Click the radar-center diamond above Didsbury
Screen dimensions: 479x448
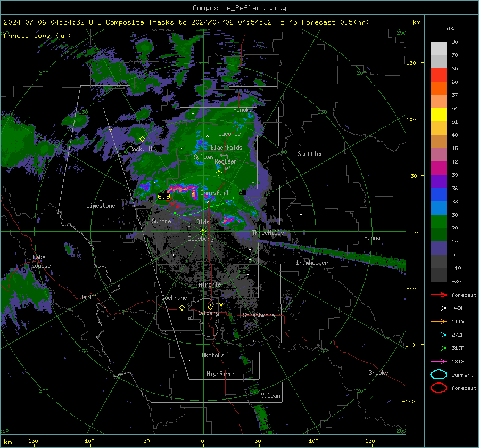pyautogui.click(x=203, y=232)
